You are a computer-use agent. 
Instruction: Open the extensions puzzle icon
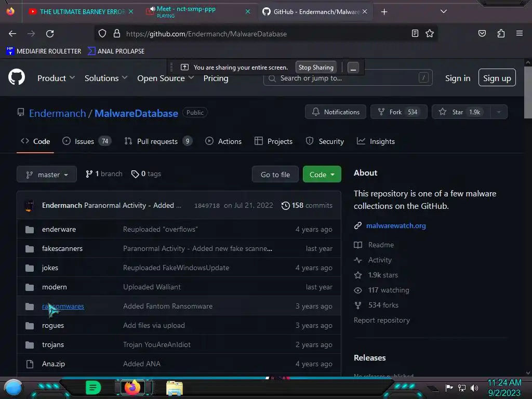pos(501,33)
